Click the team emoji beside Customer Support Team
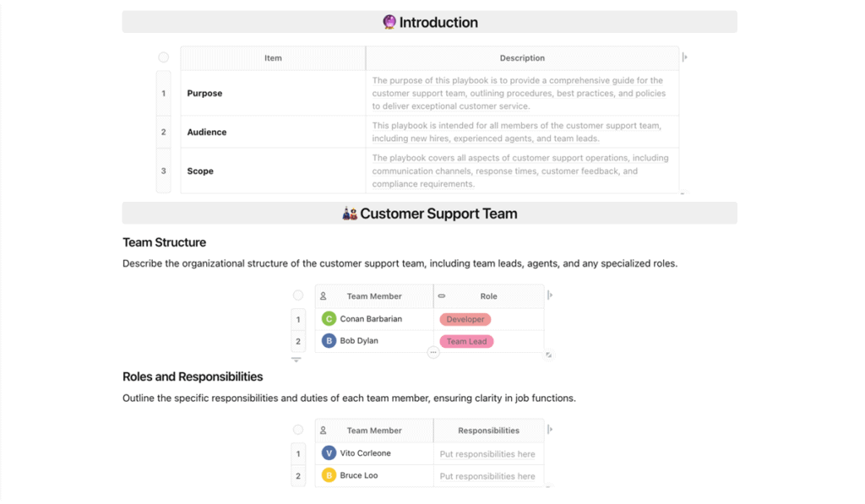865x504 pixels. 349,214
